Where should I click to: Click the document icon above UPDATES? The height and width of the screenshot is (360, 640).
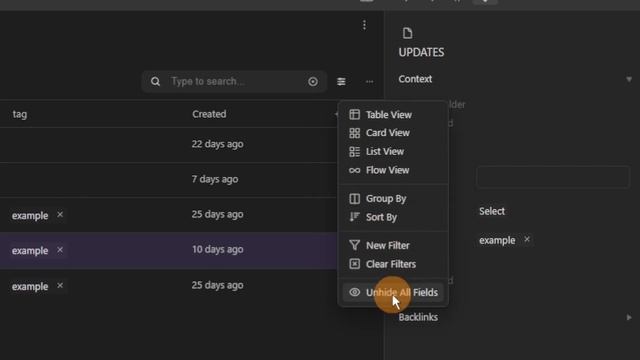coord(407,33)
